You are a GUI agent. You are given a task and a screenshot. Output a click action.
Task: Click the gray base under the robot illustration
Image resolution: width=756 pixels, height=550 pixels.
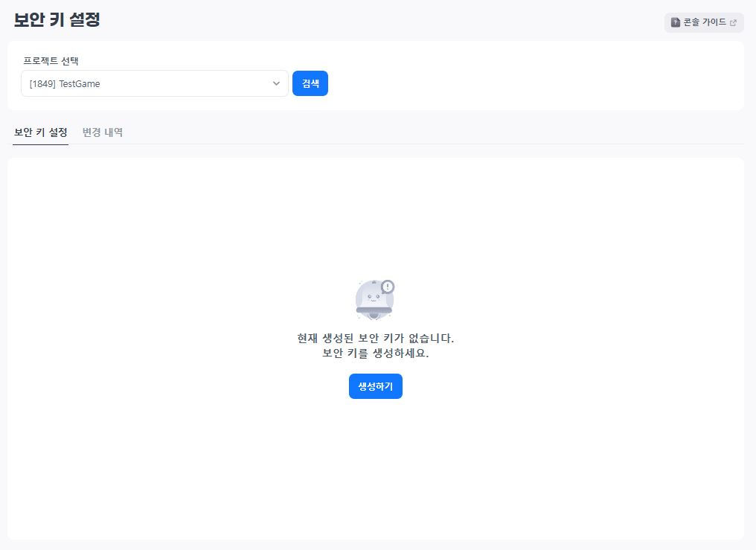coord(374,310)
